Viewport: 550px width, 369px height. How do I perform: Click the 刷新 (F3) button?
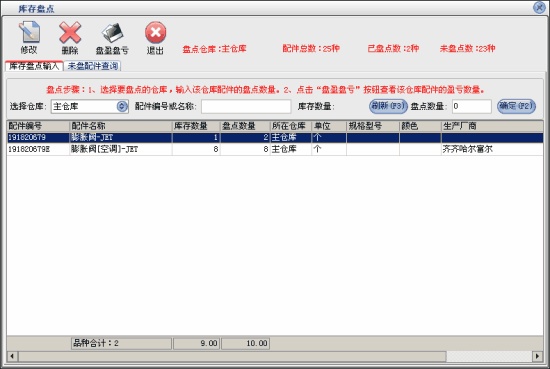click(x=388, y=106)
